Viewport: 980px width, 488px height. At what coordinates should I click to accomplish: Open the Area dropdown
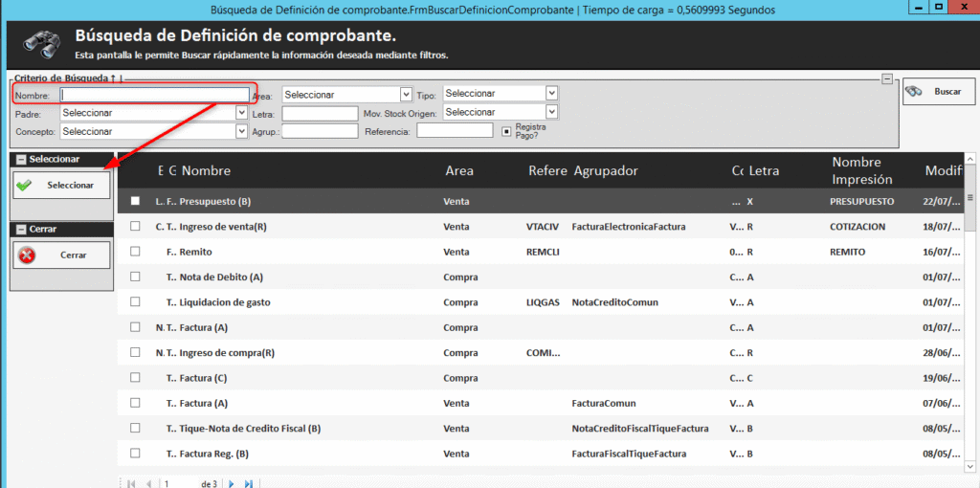(406, 95)
